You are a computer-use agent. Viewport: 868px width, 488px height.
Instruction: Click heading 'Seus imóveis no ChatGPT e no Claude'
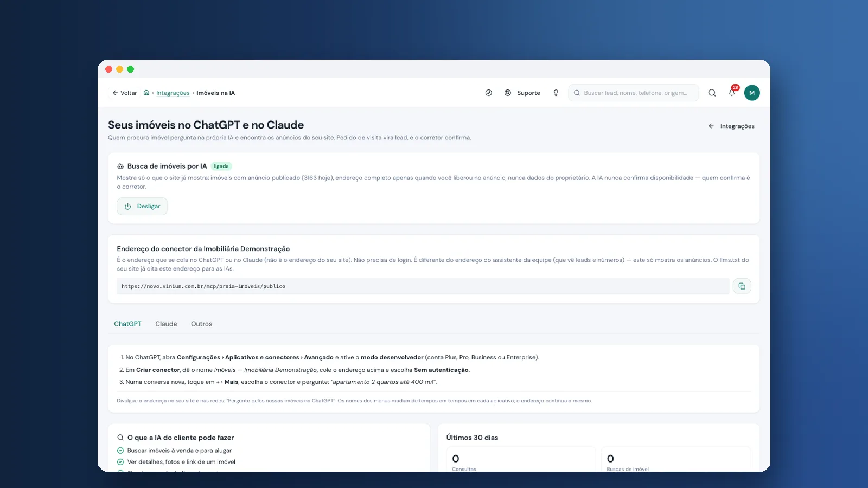(206, 125)
